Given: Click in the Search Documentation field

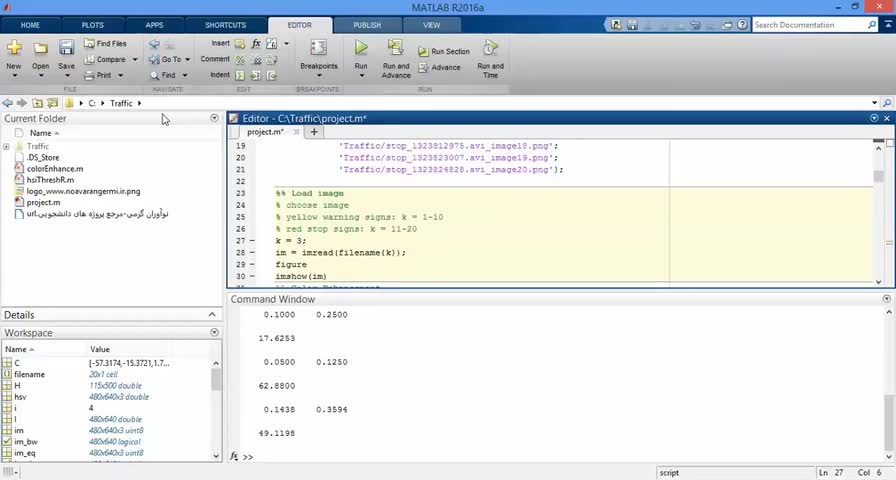Looking at the screenshot, I should point(808,25).
